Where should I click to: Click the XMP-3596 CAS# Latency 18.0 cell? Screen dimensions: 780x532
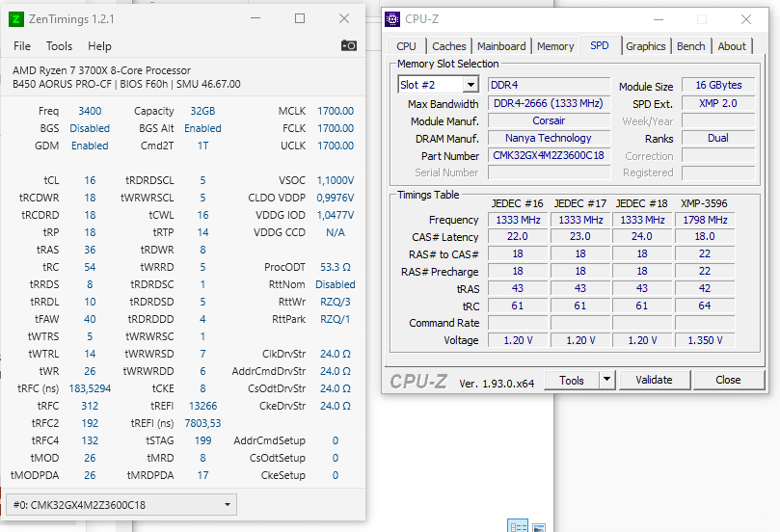(x=705, y=237)
